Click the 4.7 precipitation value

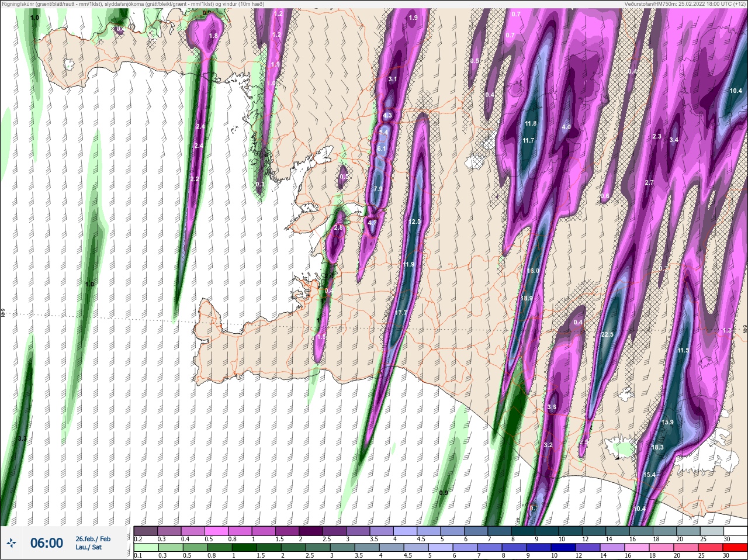(372, 223)
